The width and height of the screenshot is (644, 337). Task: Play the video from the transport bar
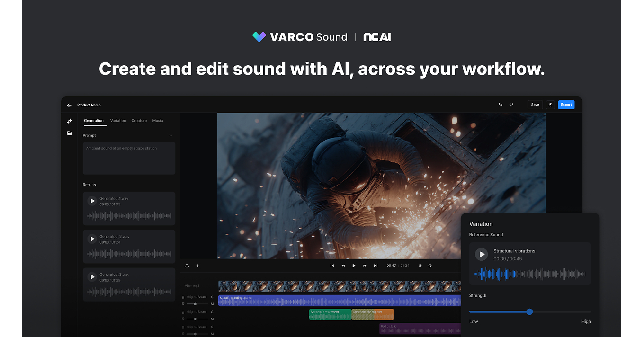[354, 266]
